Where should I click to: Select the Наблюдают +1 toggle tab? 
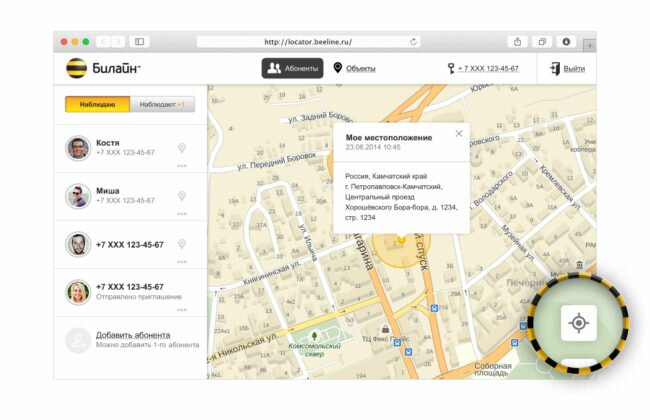coord(162,104)
